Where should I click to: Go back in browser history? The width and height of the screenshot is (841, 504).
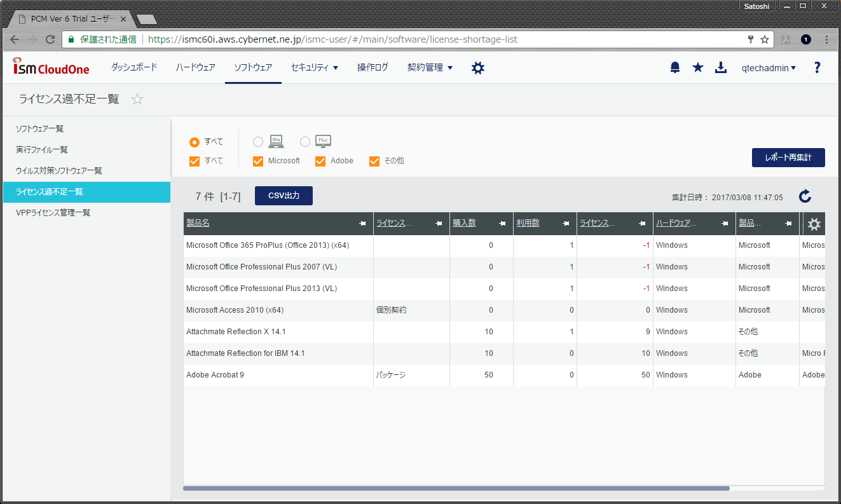[x=15, y=39]
